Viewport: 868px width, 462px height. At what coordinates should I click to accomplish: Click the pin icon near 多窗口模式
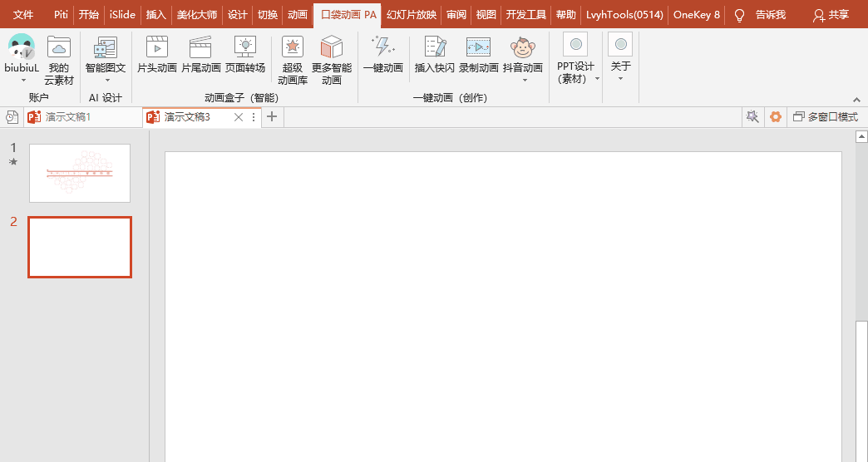coord(752,116)
